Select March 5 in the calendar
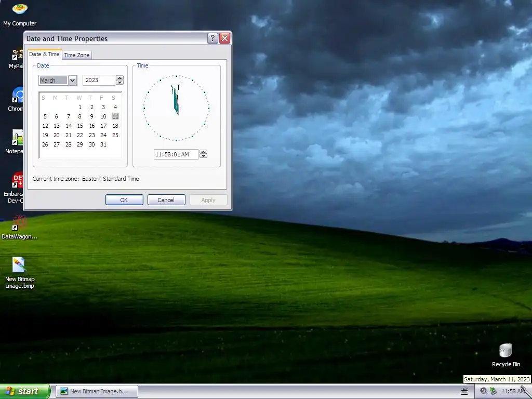This screenshot has width=532, height=399. [45, 116]
